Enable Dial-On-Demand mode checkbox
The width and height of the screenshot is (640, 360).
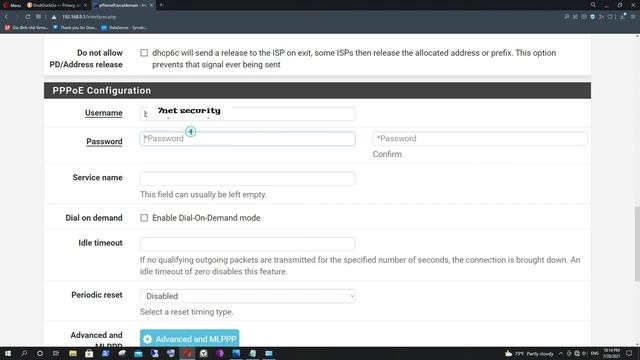pos(144,218)
